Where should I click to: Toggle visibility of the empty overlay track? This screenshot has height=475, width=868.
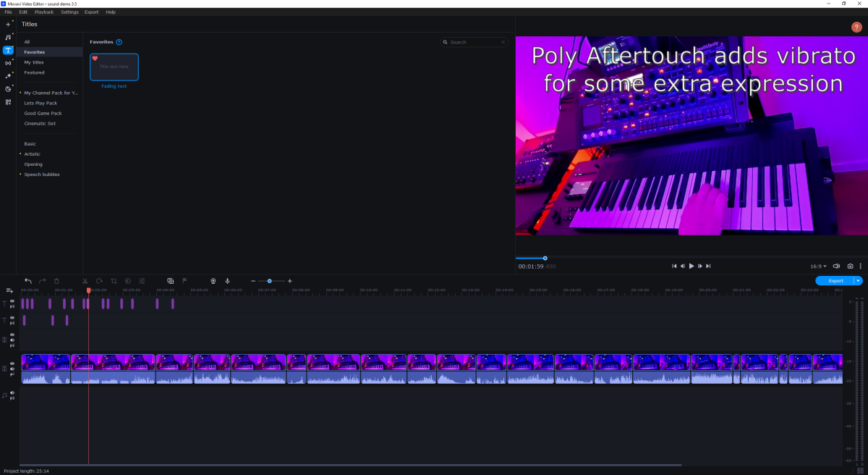pyautogui.click(x=12, y=335)
